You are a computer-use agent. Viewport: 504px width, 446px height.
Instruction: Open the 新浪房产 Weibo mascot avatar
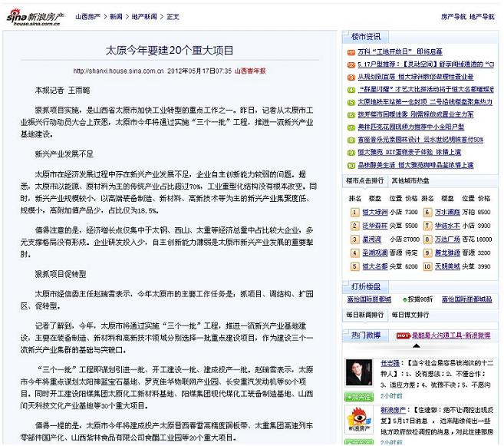359,419
